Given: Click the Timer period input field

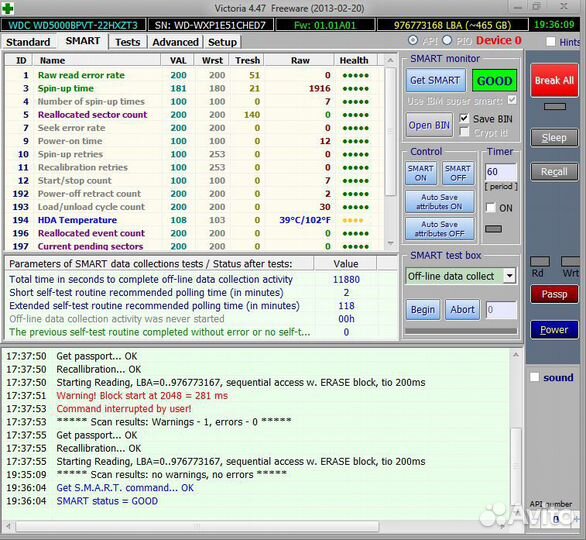Looking at the screenshot, I should coord(501,172).
